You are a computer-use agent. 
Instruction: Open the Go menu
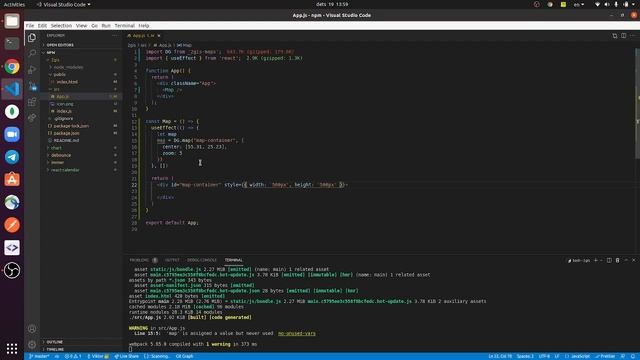(94, 25)
